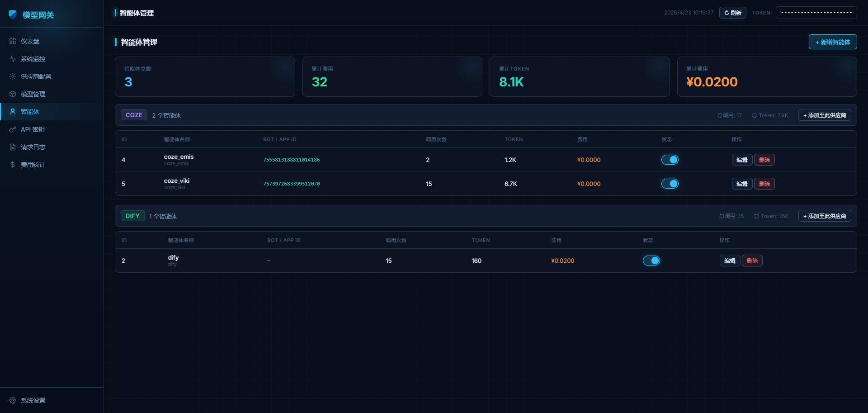868x413 pixels.
Task: Click 删除 for coze_viki
Action: (x=764, y=184)
